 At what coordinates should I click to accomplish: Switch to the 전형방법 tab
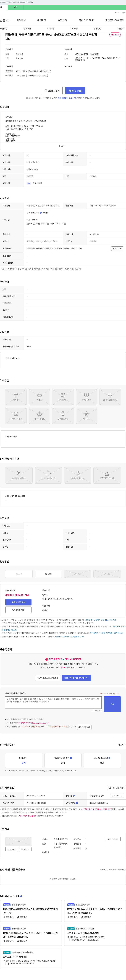pyautogui.click(x=98, y=29)
